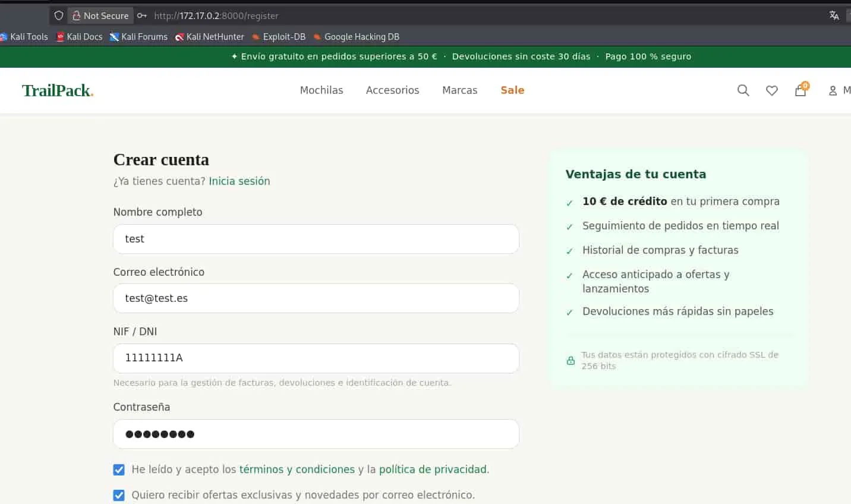Viewport: 851px width, 504px height.
Task: Focus the Correo electrónico field
Action: (316, 298)
